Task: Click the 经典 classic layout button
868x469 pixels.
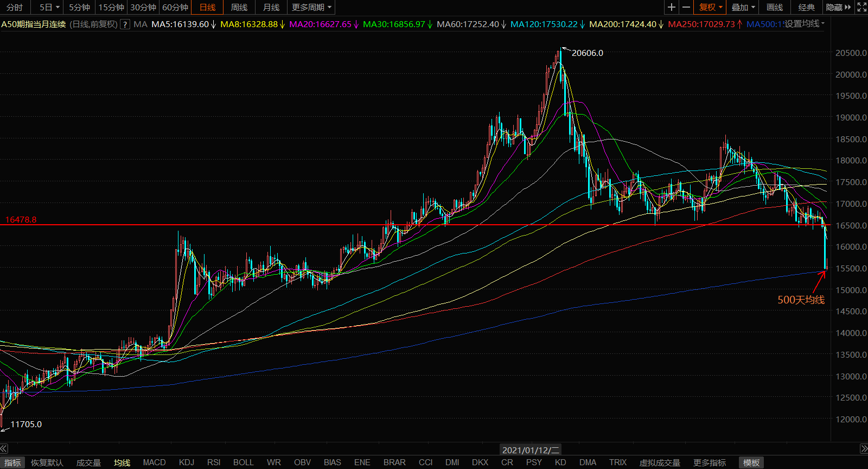Action: click(807, 7)
